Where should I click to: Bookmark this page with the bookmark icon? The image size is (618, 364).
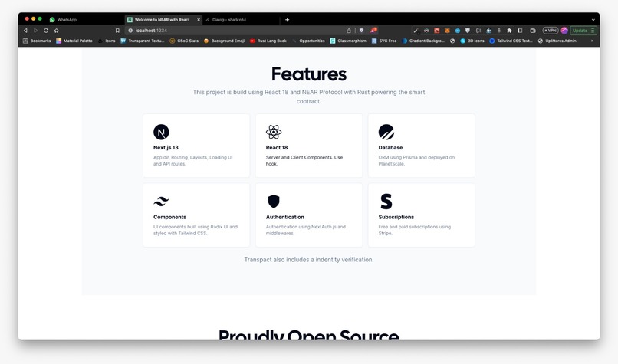coord(117,31)
